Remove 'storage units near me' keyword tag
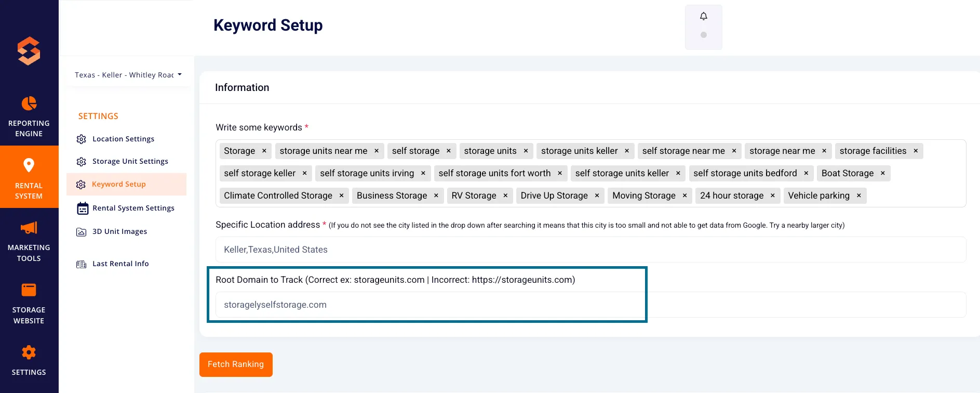The height and width of the screenshot is (393, 980). (x=377, y=151)
